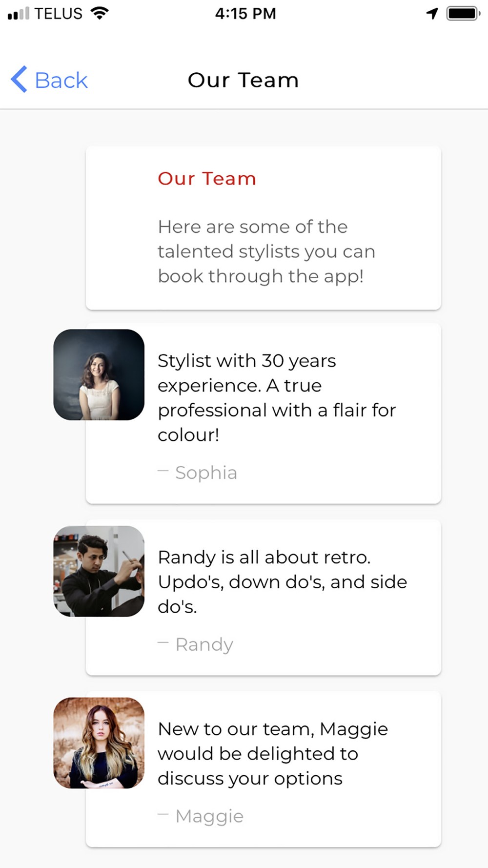This screenshot has height=868, width=488.
Task: Click the Maggie name label
Action: [209, 816]
